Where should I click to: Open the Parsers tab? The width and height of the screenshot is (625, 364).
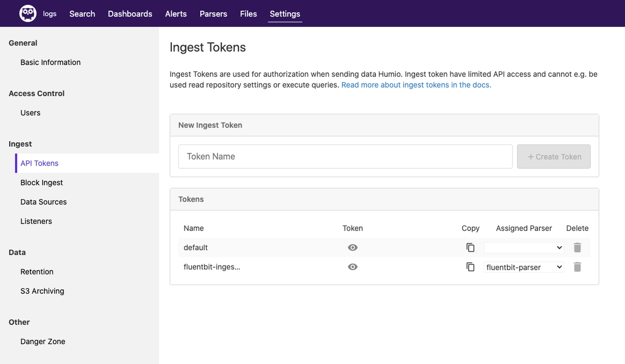pos(213,14)
